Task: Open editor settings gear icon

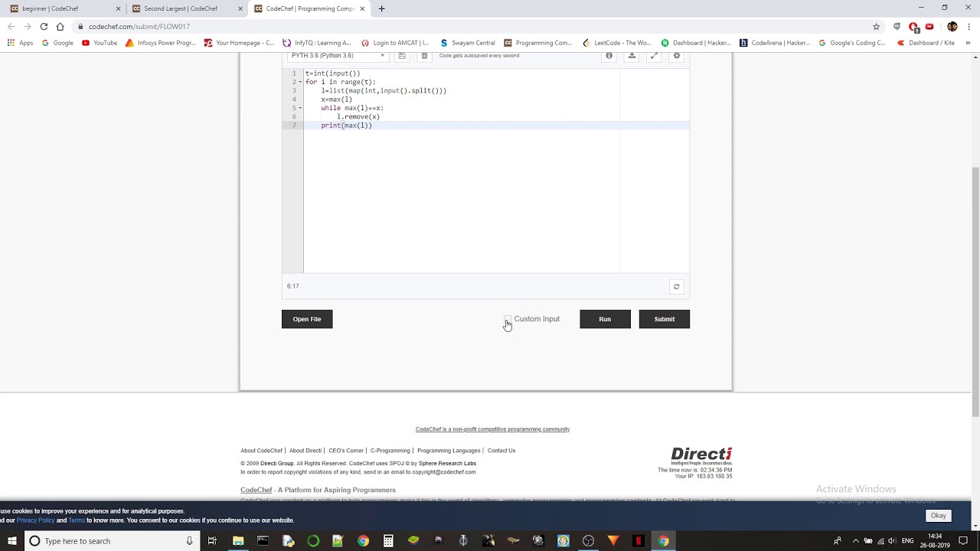Action: pos(676,56)
